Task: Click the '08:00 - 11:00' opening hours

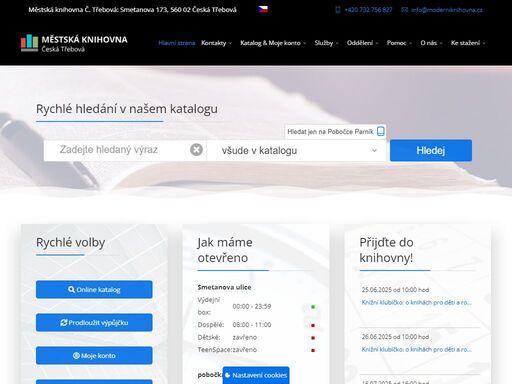Action: 252,325
